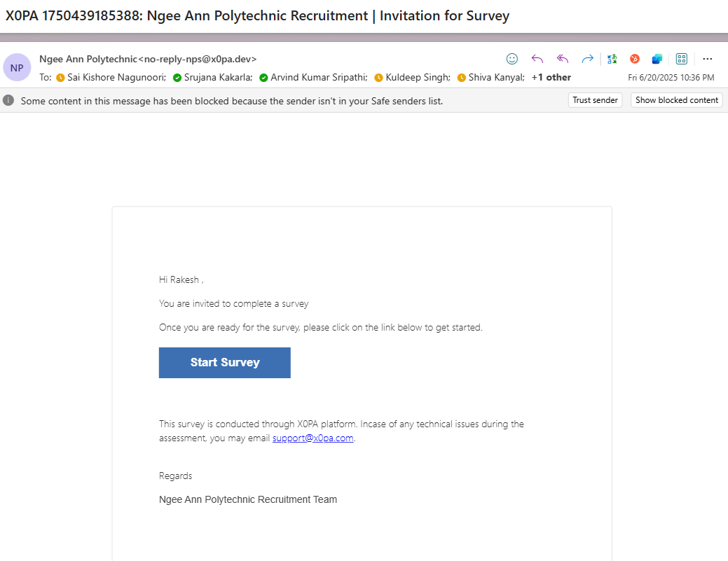Open the more actions ellipsis menu
Screen dimensions: 728x561
708,59
